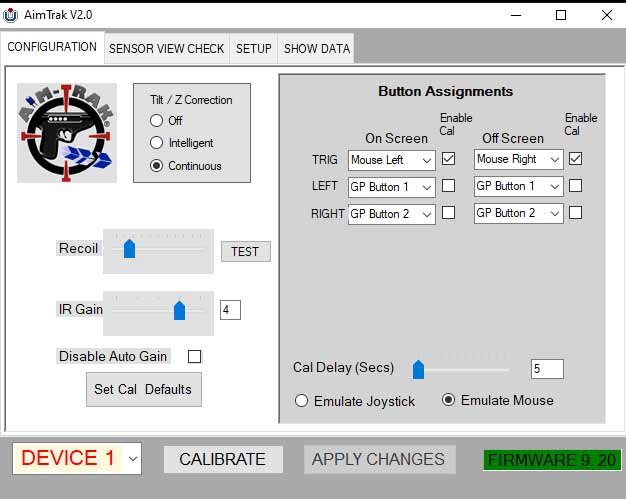Open TRIG Off Screen Mouse Right dropdown

519,159
